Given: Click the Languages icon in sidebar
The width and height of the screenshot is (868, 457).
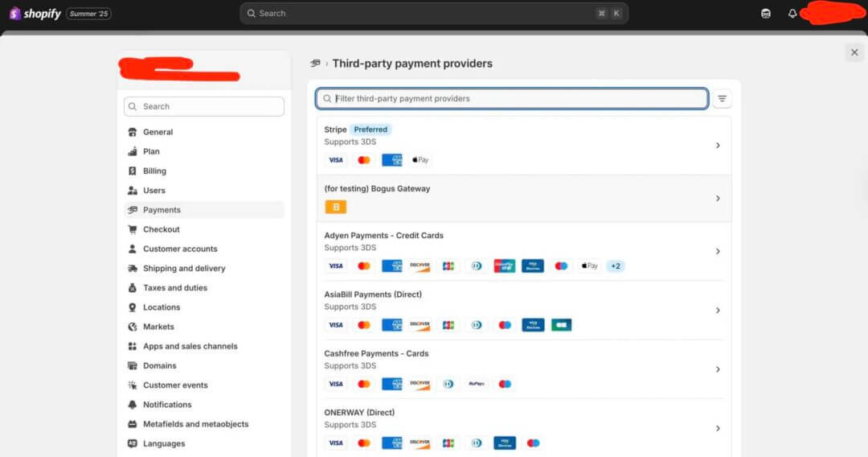Looking at the screenshot, I should pos(133,443).
